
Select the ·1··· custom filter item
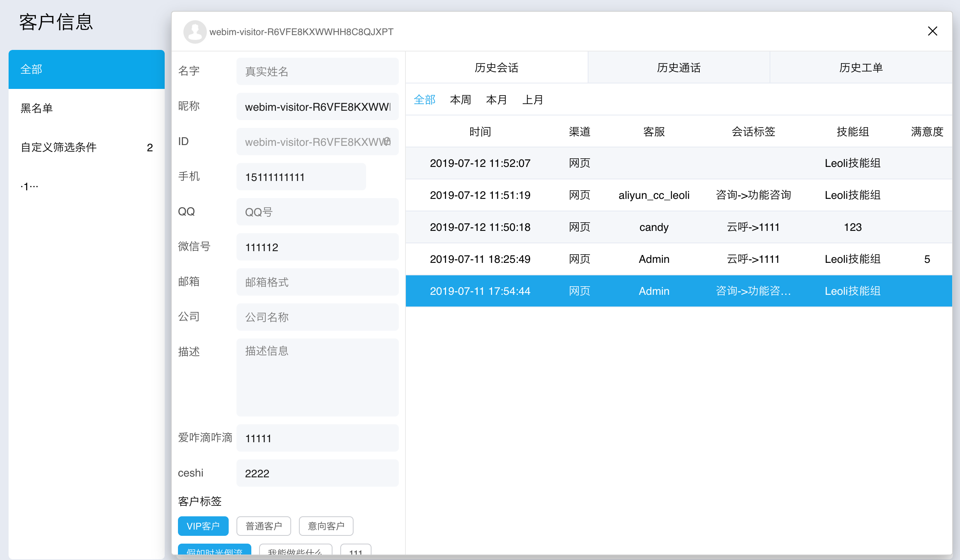point(30,186)
